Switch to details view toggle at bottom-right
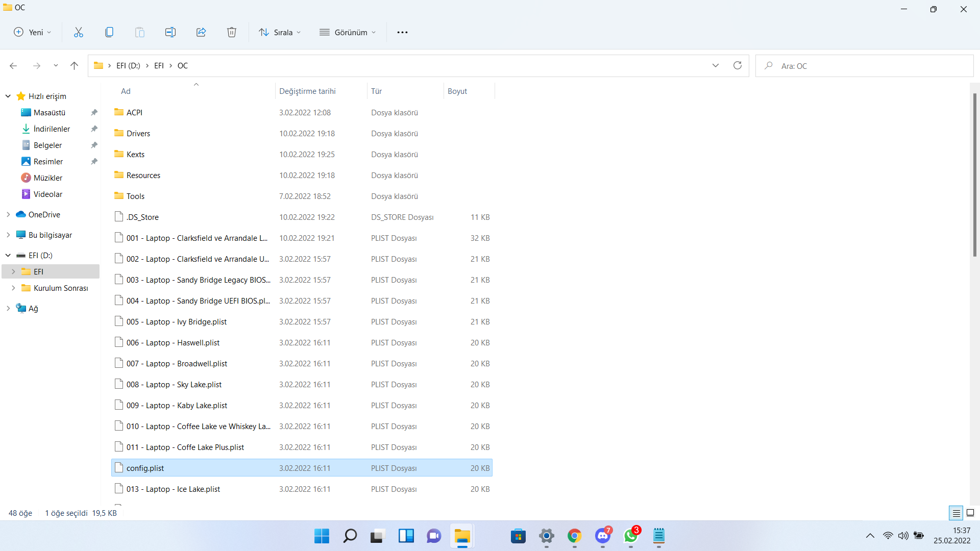980x551 pixels. (x=956, y=513)
